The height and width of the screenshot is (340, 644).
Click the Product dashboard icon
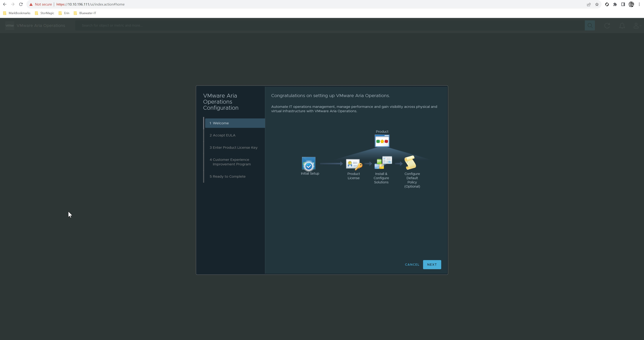click(x=382, y=141)
